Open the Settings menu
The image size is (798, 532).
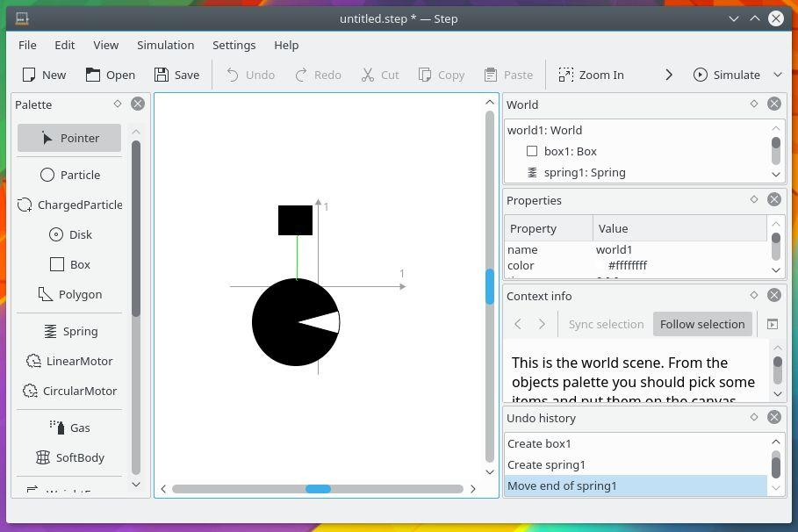(x=234, y=45)
